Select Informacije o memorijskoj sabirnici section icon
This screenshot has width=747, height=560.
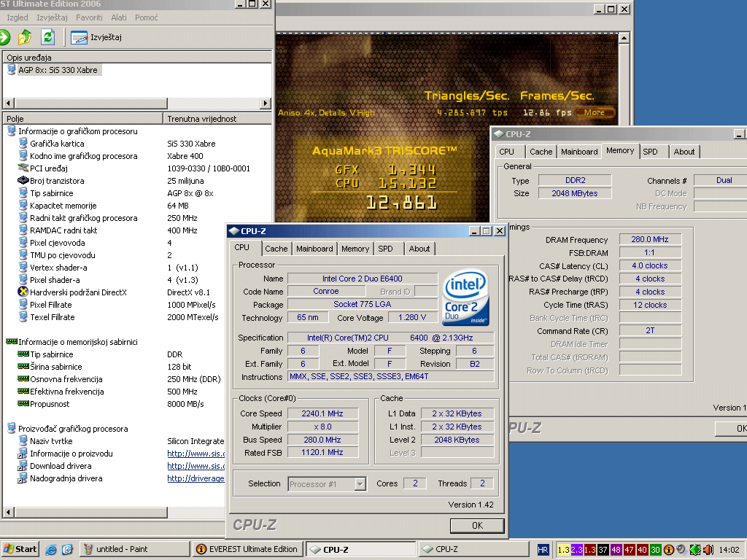[x=12, y=341]
